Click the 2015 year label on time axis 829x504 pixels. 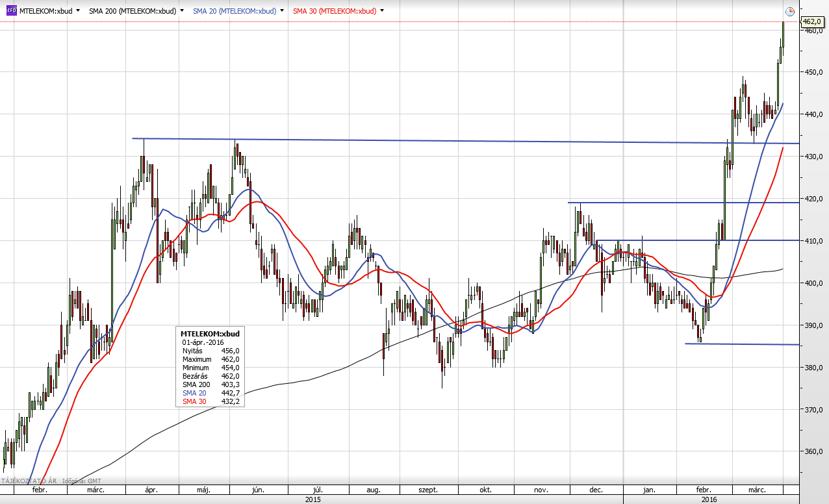click(313, 499)
